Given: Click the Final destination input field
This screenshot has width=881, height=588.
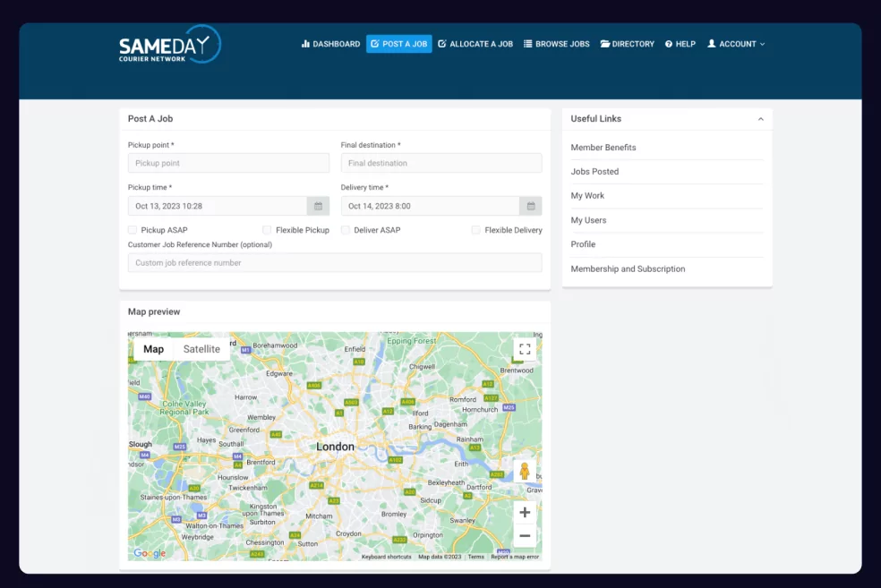Looking at the screenshot, I should click(441, 163).
